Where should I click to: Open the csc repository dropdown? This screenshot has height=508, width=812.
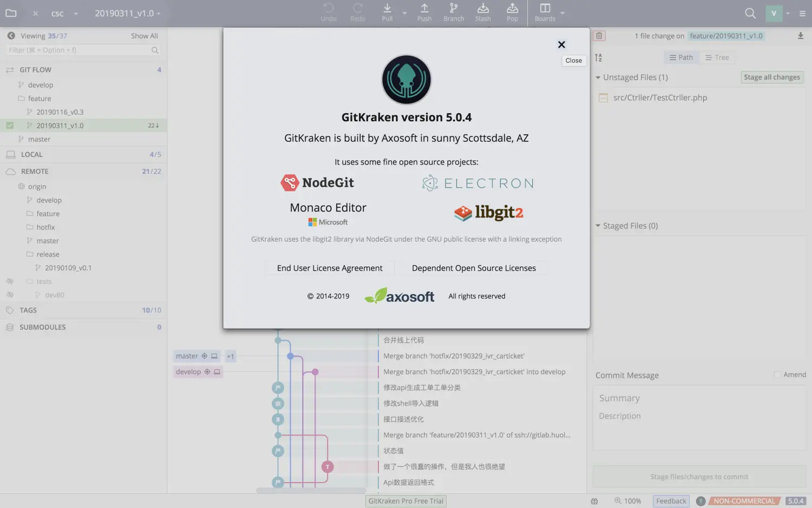pos(76,14)
